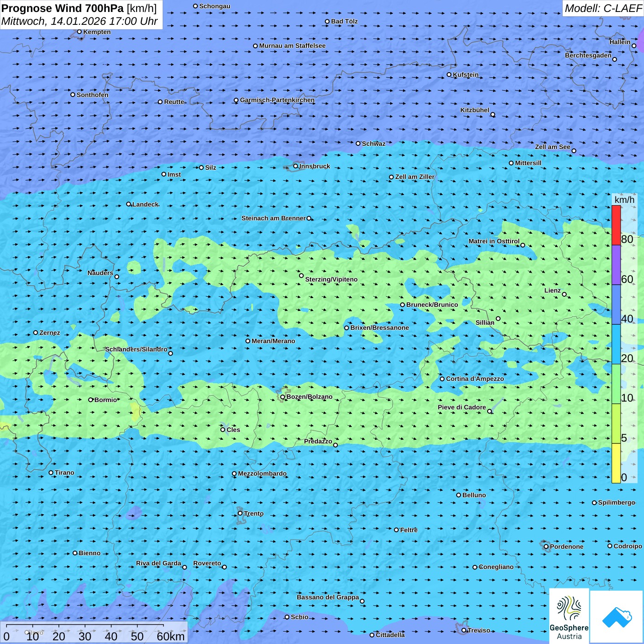644x644 pixels.
Task: Click the Feltre label
Action: click(409, 530)
